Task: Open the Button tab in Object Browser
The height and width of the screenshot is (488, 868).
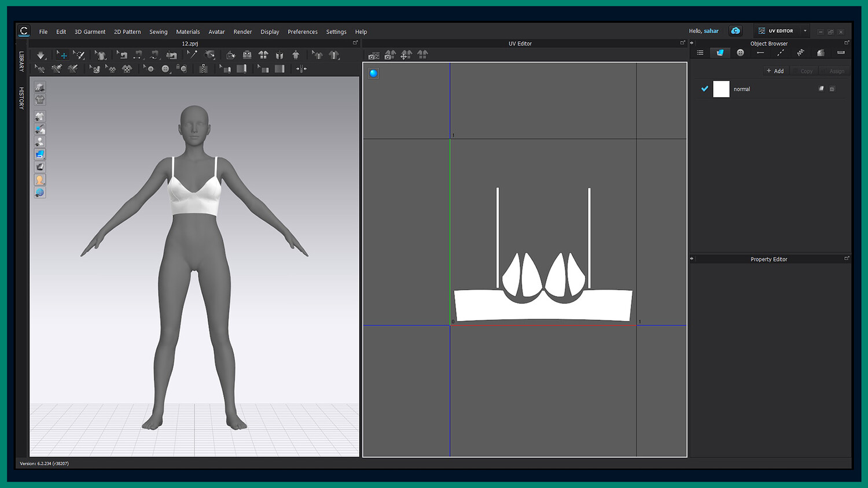Action: 740,53
